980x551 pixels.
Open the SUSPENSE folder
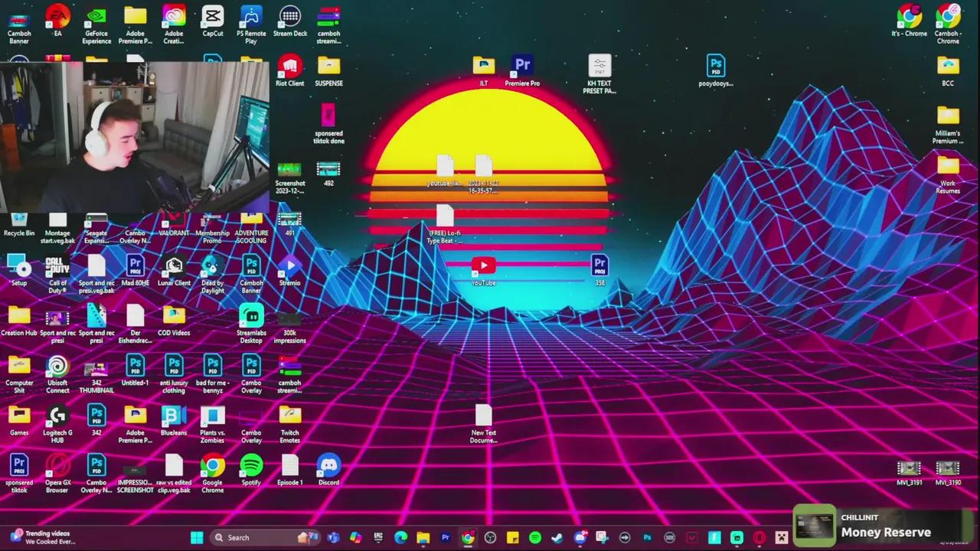pos(328,70)
